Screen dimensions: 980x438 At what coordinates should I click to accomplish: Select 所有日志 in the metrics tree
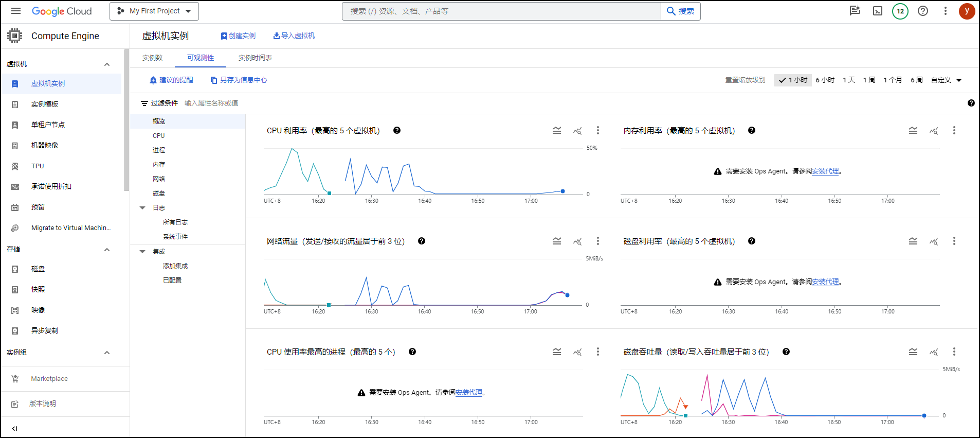[x=175, y=222]
